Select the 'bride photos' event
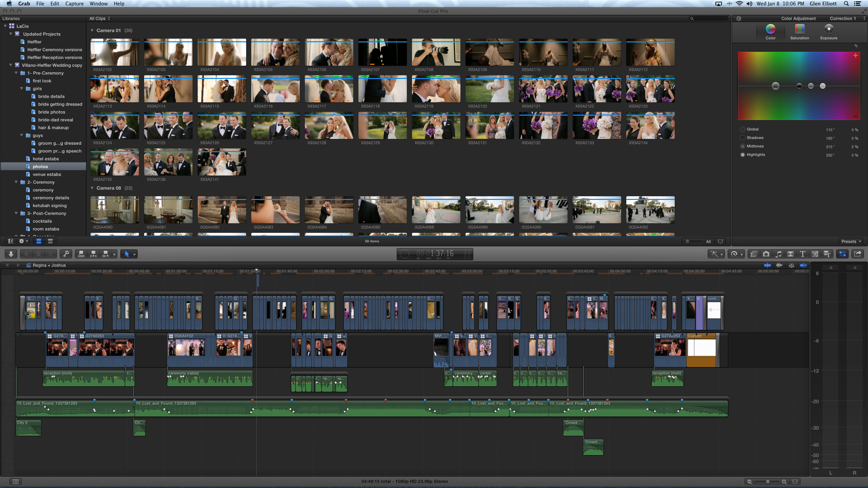 click(52, 112)
